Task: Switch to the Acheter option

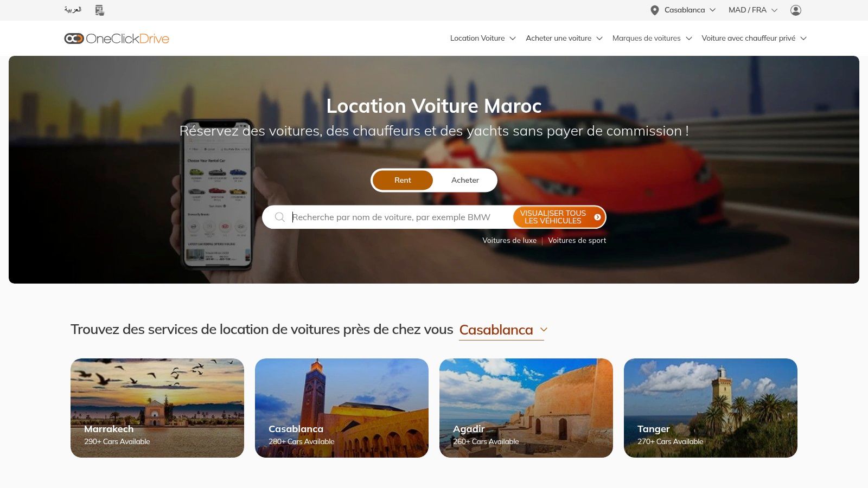Action: (x=465, y=180)
